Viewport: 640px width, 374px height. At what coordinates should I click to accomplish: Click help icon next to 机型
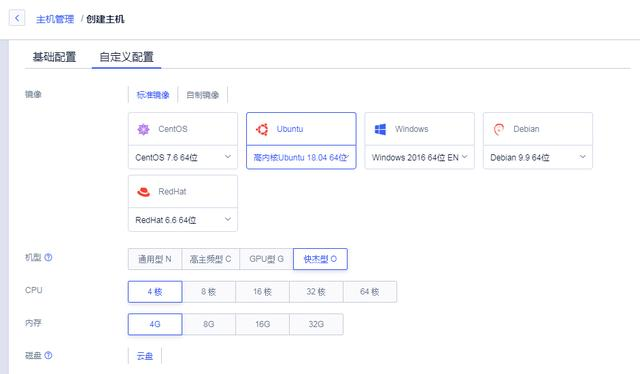[x=48, y=257]
